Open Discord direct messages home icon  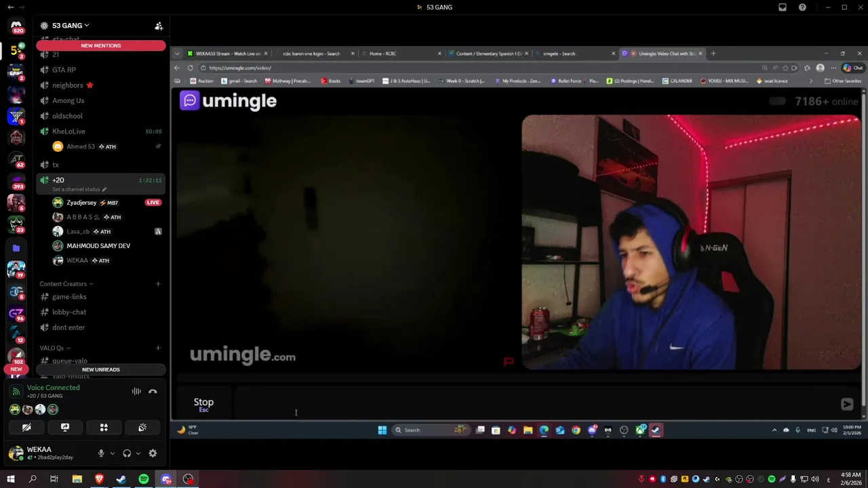[x=16, y=25]
